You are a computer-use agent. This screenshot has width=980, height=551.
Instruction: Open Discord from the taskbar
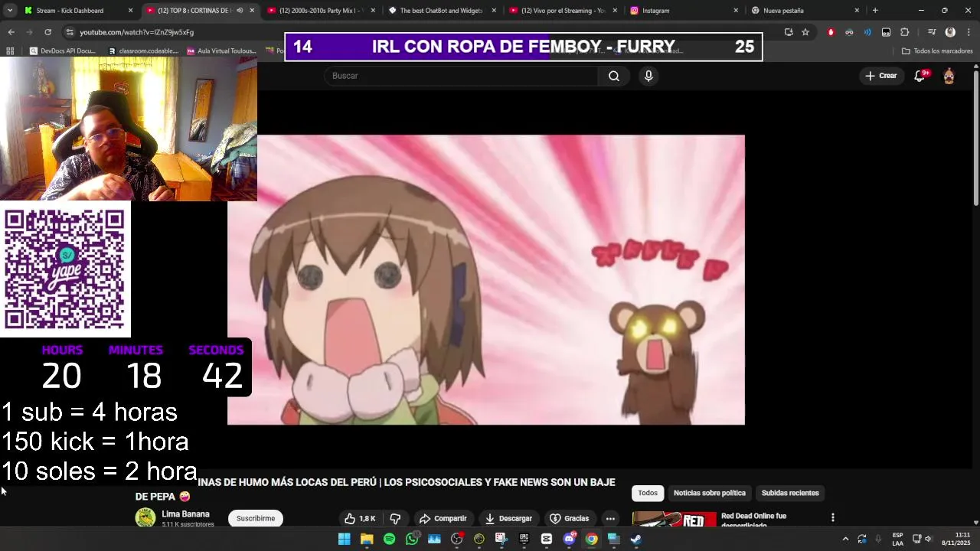coord(569,539)
